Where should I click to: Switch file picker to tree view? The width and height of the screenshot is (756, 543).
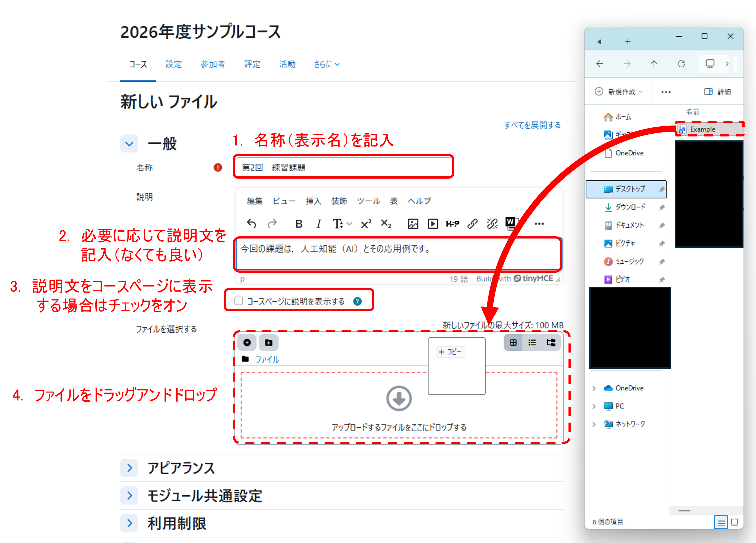click(x=551, y=342)
